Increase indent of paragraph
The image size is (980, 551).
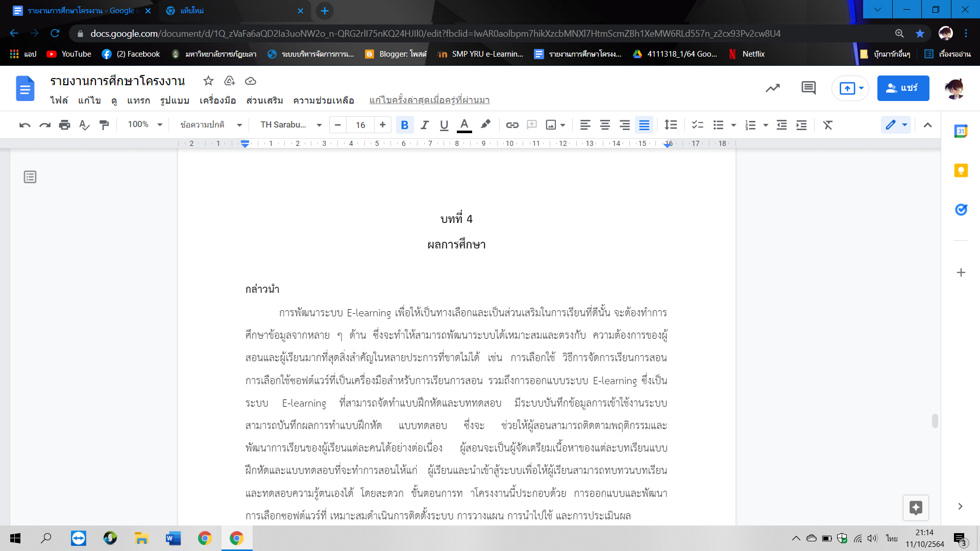click(801, 125)
